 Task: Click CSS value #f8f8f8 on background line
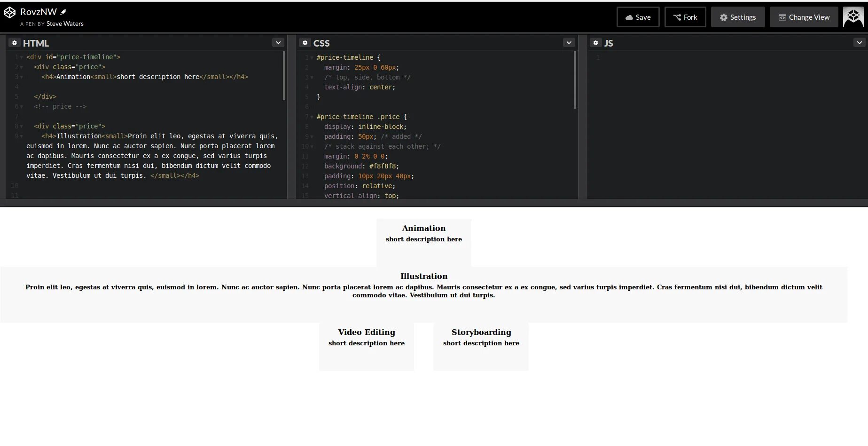pos(383,166)
